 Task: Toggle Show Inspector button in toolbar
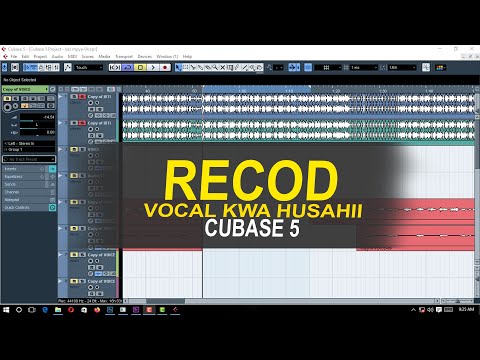pyautogui.click(x=26, y=68)
